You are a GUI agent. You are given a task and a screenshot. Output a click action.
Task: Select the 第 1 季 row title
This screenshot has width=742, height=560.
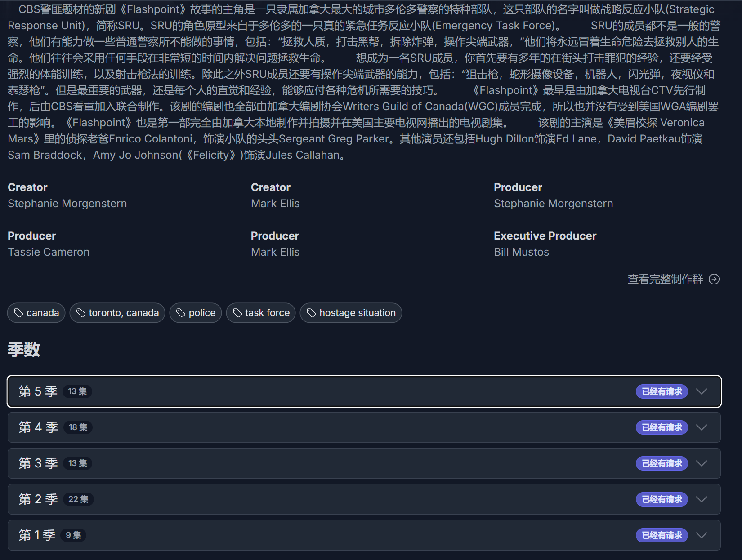(x=37, y=535)
